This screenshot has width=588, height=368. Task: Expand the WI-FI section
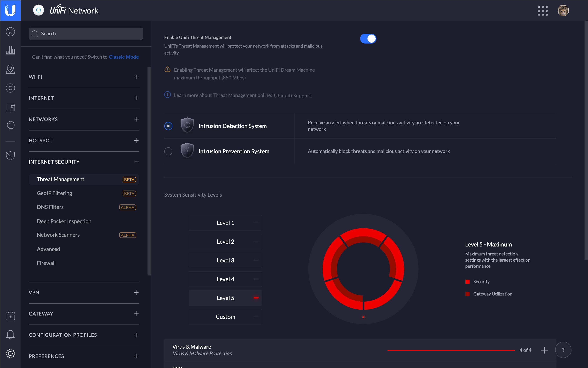pyautogui.click(x=136, y=77)
